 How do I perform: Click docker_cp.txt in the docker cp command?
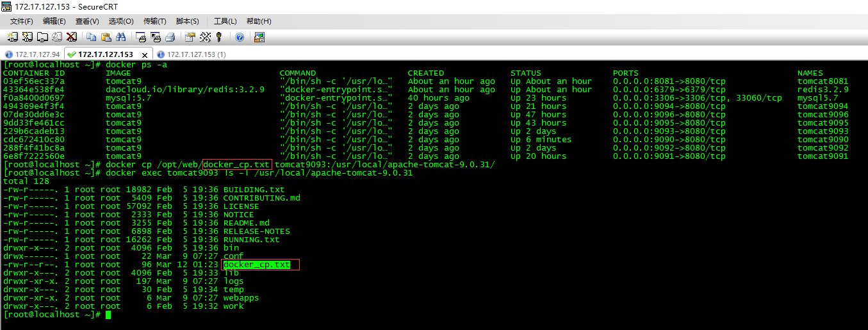(236, 165)
